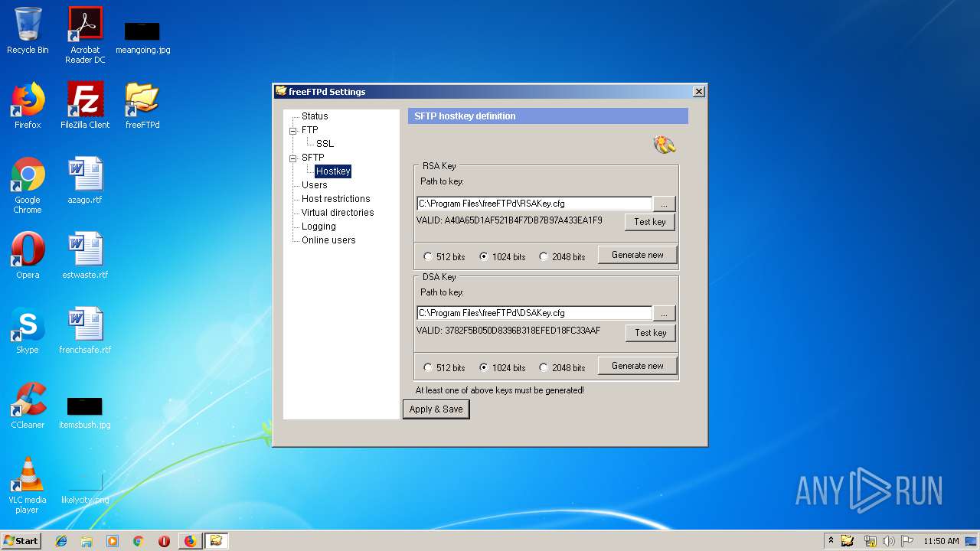Click the keys icon in hostkey panel

point(665,144)
